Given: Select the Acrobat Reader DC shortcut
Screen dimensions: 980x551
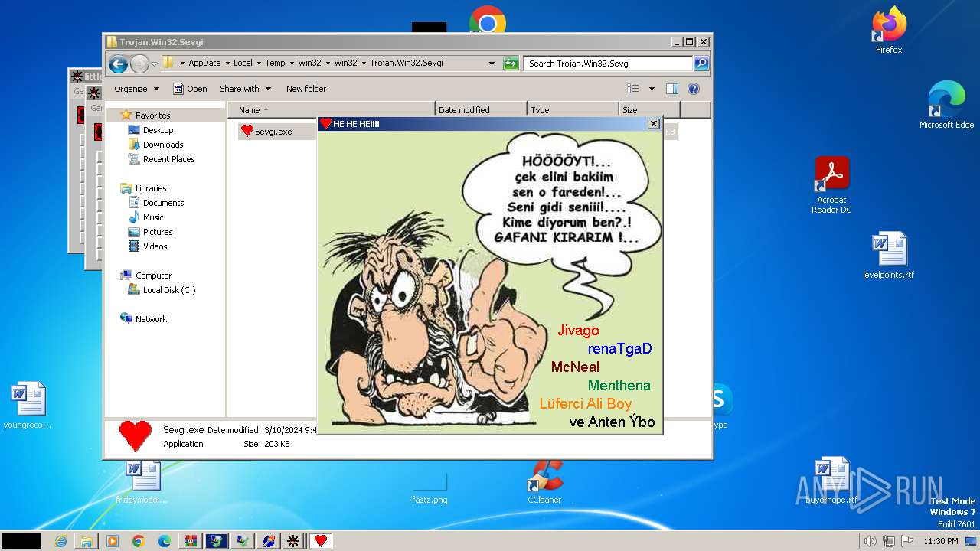Looking at the screenshot, I should [x=831, y=185].
